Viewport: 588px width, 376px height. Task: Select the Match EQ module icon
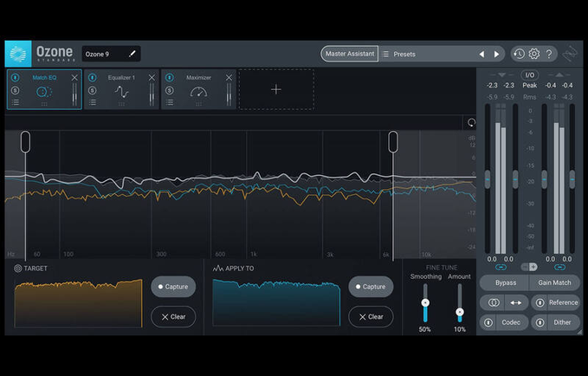tap(44, 92)
